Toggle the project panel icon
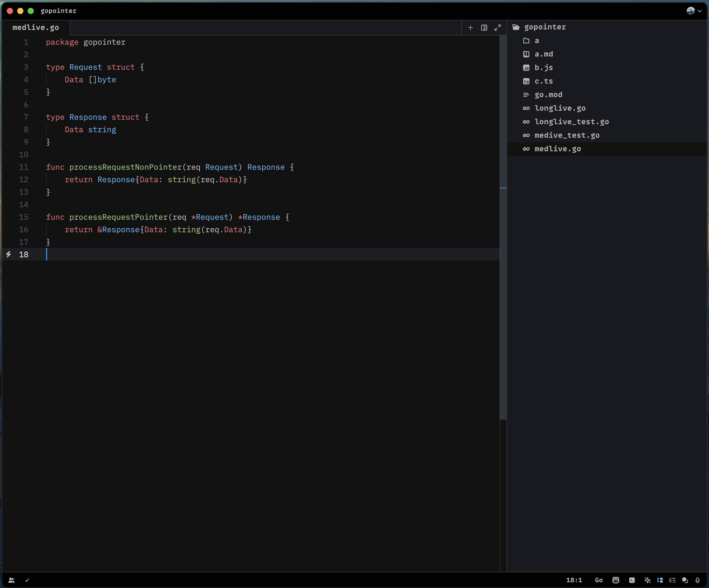709x588 pixels. 660,580
